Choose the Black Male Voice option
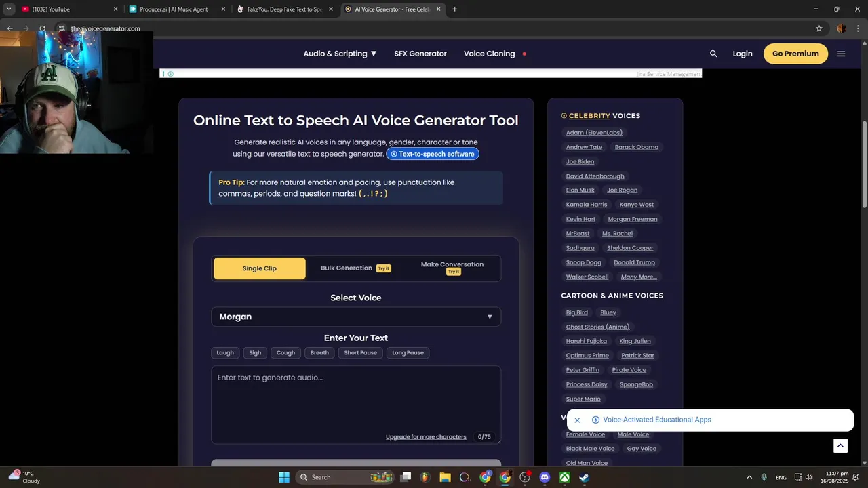The image size is (868, 488). [x=591, y=449]
